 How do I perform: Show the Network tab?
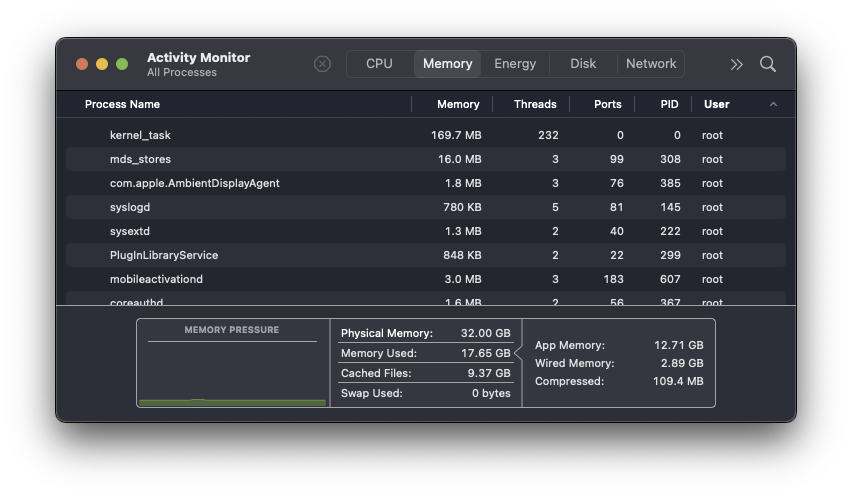click(x=651, y=64)
